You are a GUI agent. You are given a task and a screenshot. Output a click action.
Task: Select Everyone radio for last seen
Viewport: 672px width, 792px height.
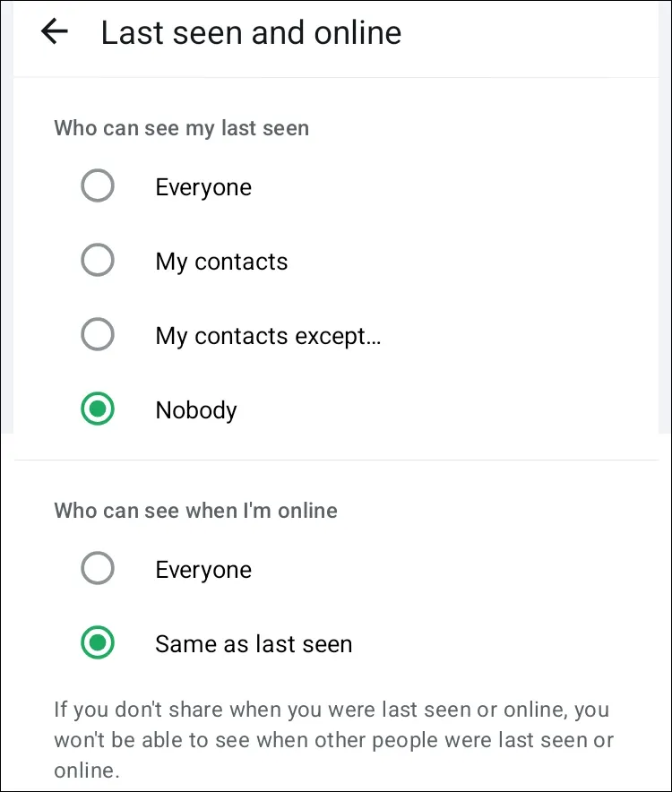(97, 186)
